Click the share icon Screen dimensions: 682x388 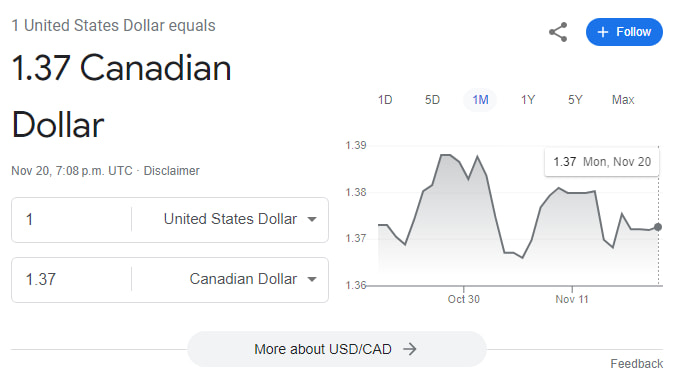(558, 32)
